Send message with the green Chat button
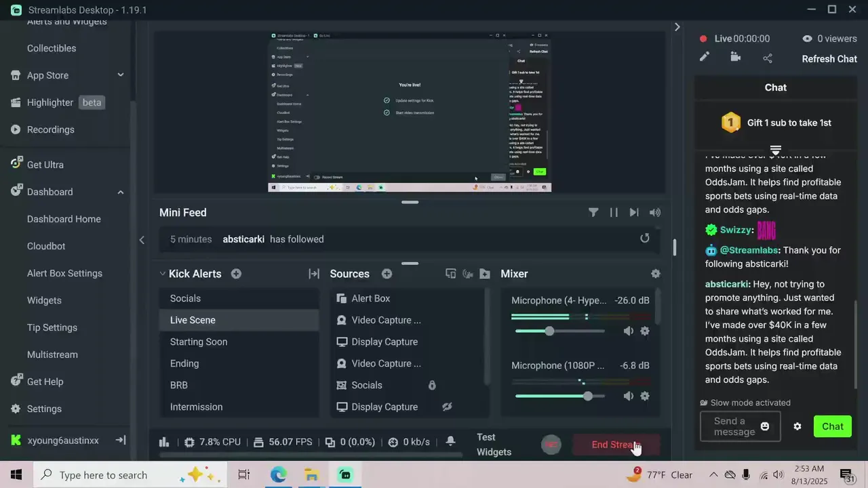The image size is (868, 488). pos(833,426)
